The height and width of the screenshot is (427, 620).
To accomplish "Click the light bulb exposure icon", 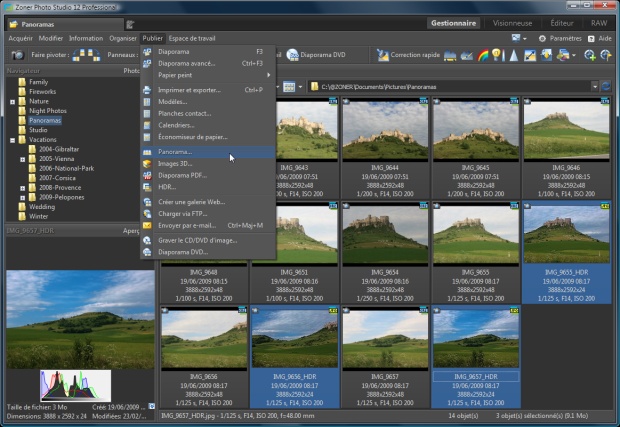I will coord(498,55).
